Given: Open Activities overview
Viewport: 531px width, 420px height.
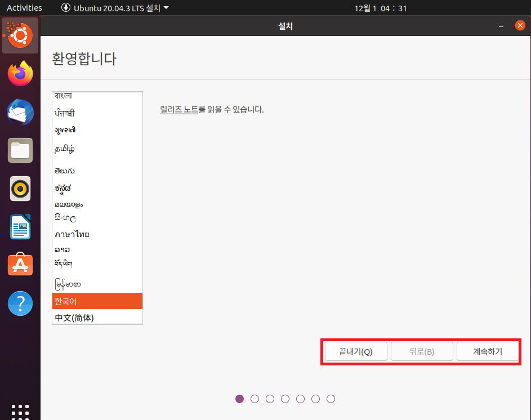Looking at the screenshot, I should 24,8.
